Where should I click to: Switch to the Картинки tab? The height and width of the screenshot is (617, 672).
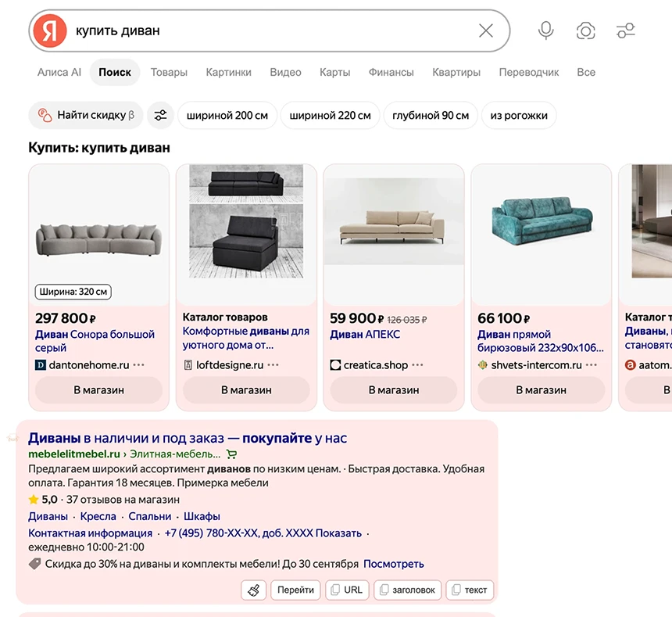coord(228,72)
